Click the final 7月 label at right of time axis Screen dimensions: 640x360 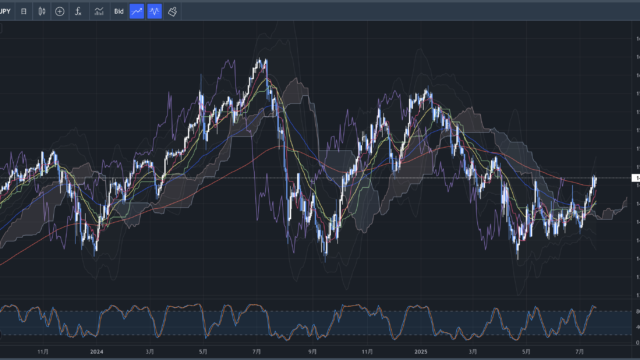580,351
